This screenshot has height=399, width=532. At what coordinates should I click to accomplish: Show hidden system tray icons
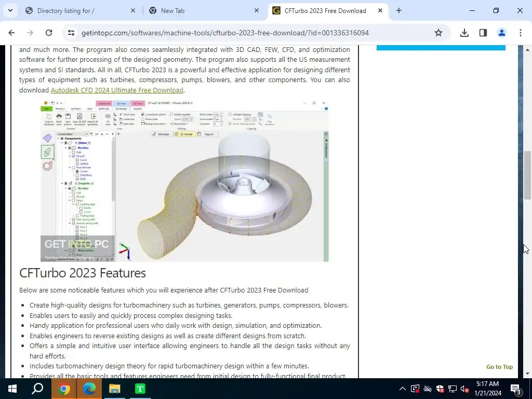403,389
